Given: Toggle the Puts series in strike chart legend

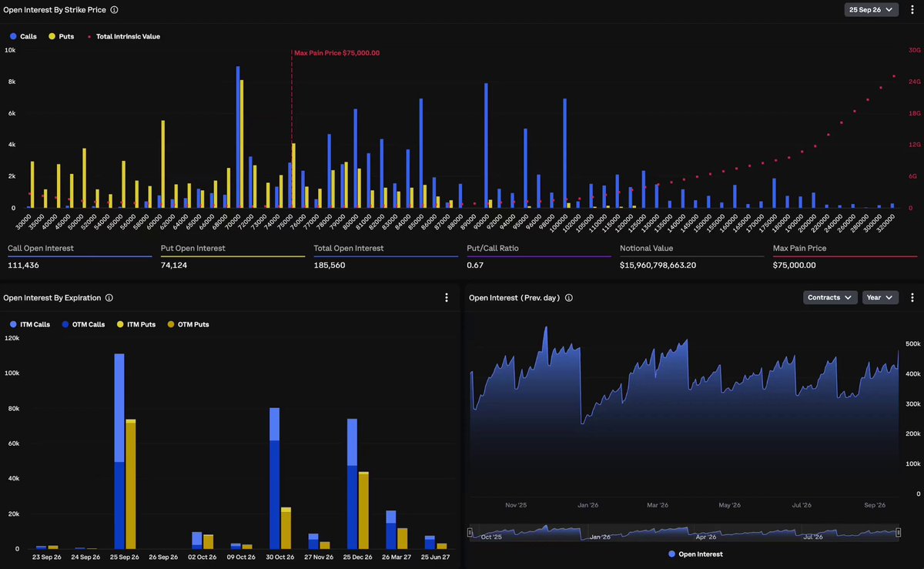Looking at the screenshot, I should [x=62, y=36].
